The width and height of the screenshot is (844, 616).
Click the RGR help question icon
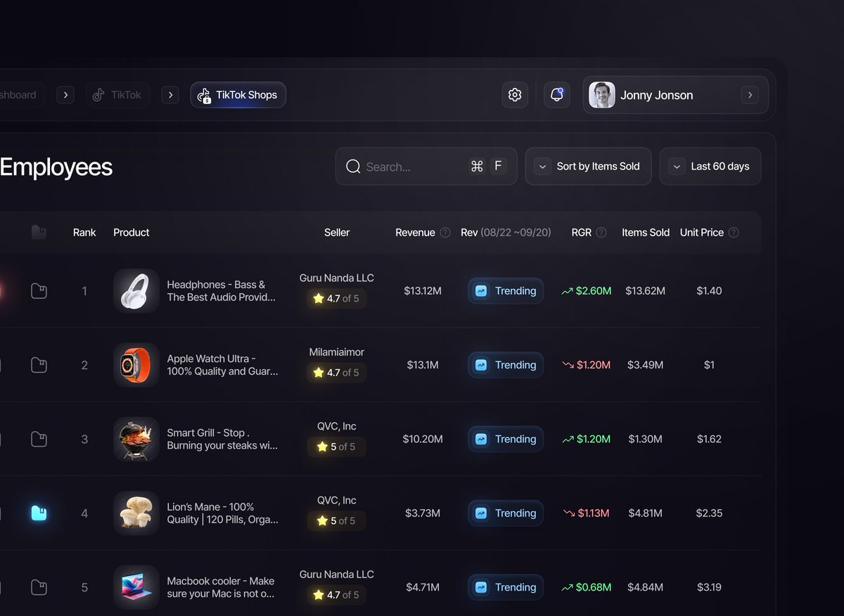601,233
